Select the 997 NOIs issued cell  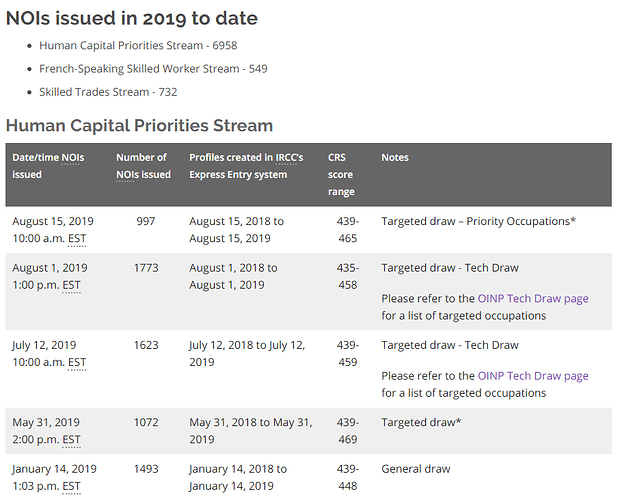point(146,221)
